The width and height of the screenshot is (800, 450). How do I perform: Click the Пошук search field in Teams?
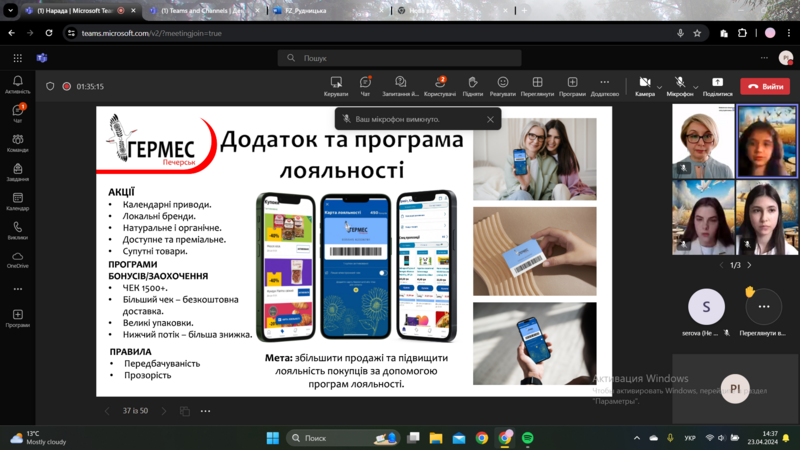pyautogui.click(x=399, y=58)
